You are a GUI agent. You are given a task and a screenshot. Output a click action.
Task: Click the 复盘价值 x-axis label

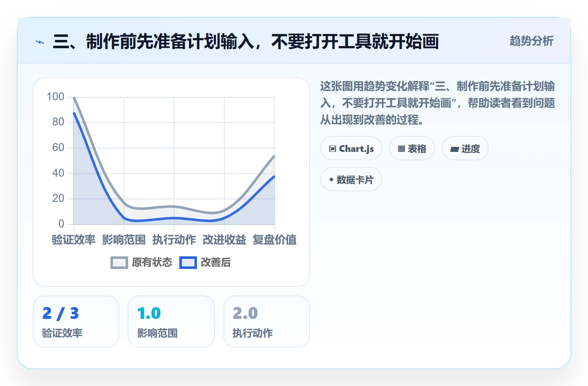[275, 240]
